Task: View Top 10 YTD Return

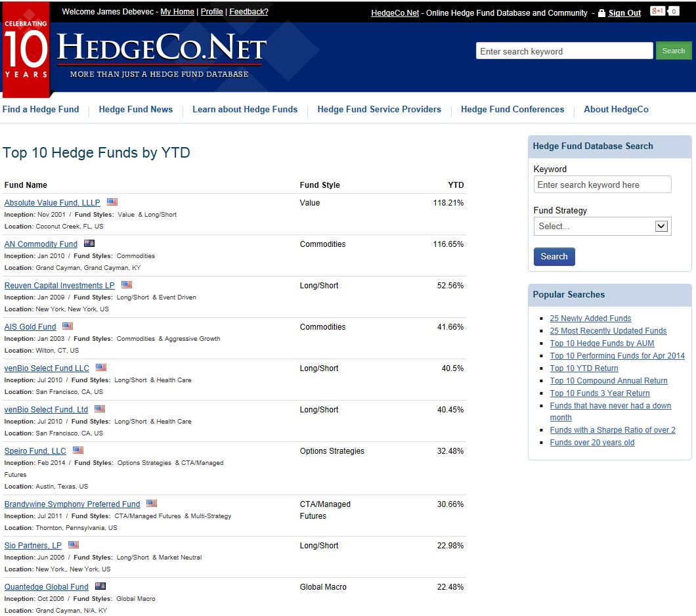Action: [584, 368]
